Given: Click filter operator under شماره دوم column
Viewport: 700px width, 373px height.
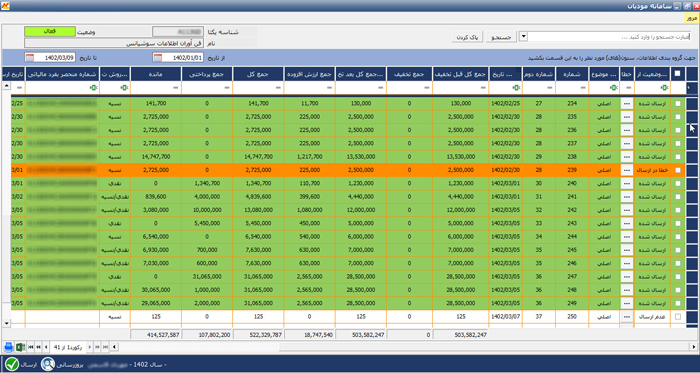Looking at the screenshot, I should click(x=549, y=88).
